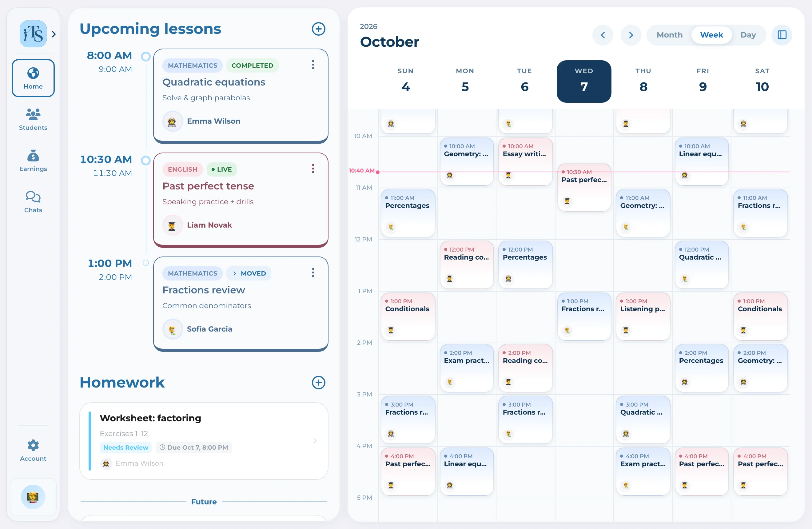Go to previous week arrow

coord(603,35)
